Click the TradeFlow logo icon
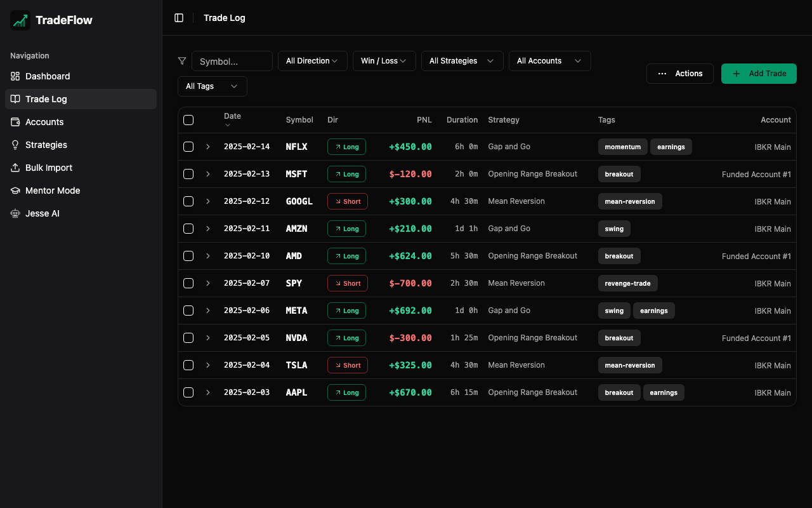Screen dimensions: 812x508 [20, 20]
